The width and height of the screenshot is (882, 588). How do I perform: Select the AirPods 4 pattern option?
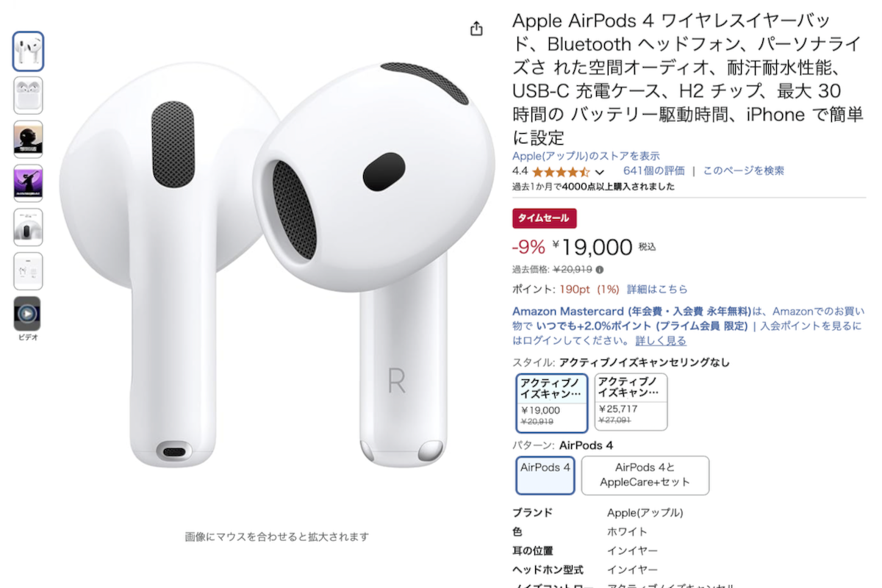tap(545, 476)
